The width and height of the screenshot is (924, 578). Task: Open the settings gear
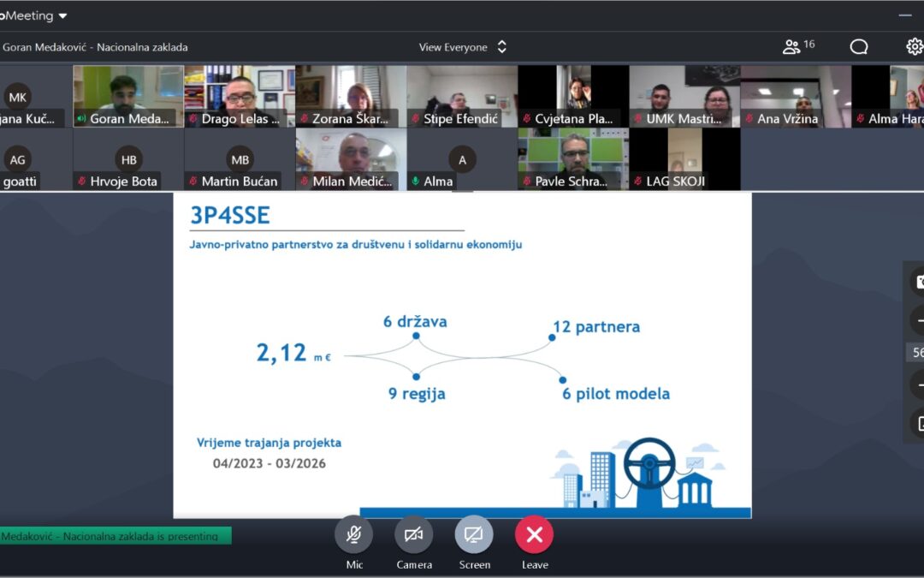914,47
